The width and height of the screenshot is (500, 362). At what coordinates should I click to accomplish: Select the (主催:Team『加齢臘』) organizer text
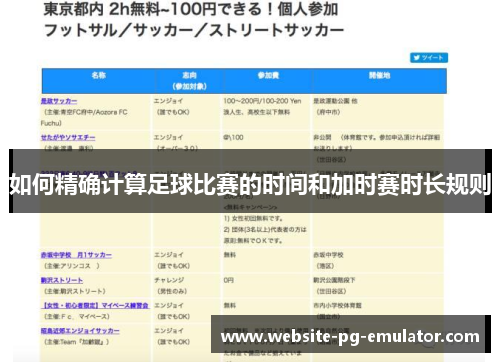point(76,342)
